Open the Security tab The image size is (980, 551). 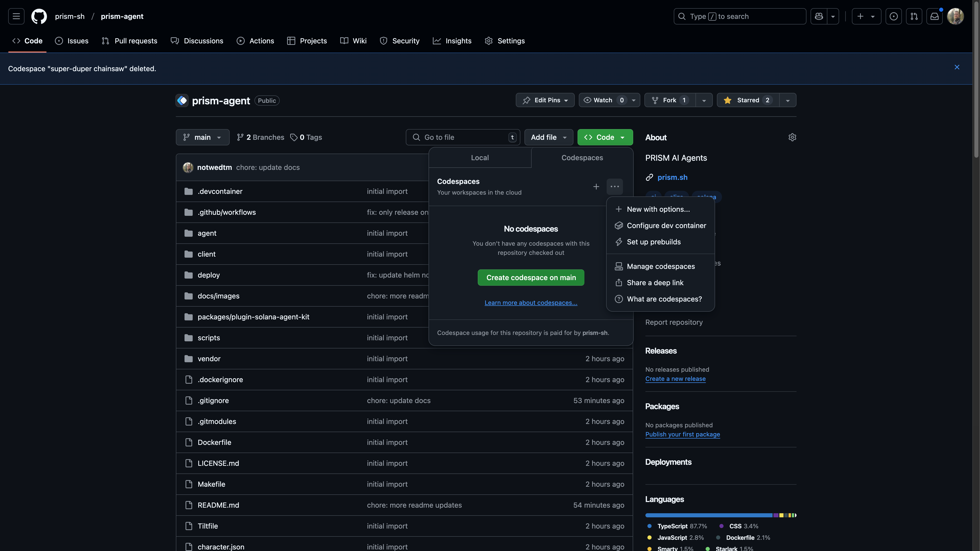(x=399, y=41)
